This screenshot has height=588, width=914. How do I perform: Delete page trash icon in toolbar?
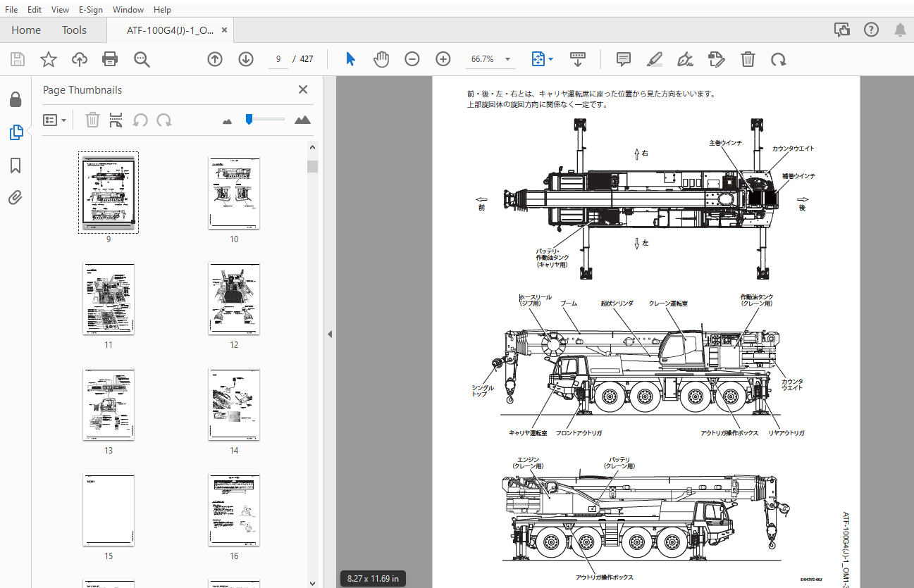pos(748,59)
